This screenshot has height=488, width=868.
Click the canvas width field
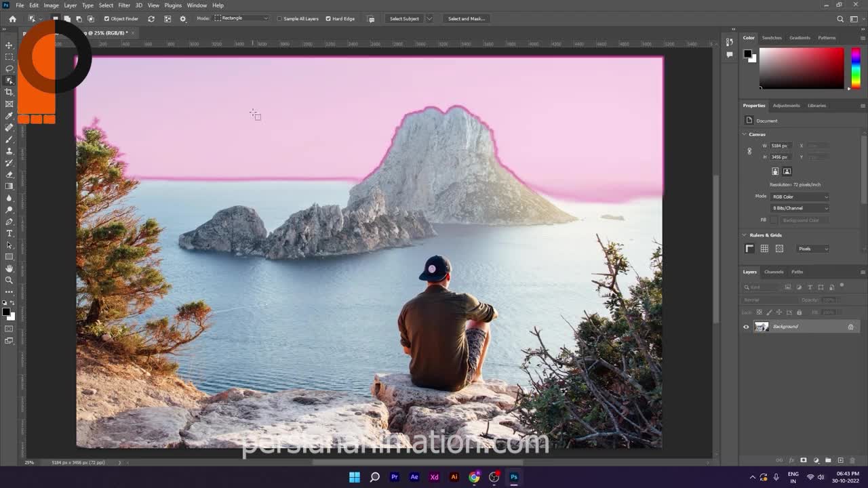click(780, 146)
